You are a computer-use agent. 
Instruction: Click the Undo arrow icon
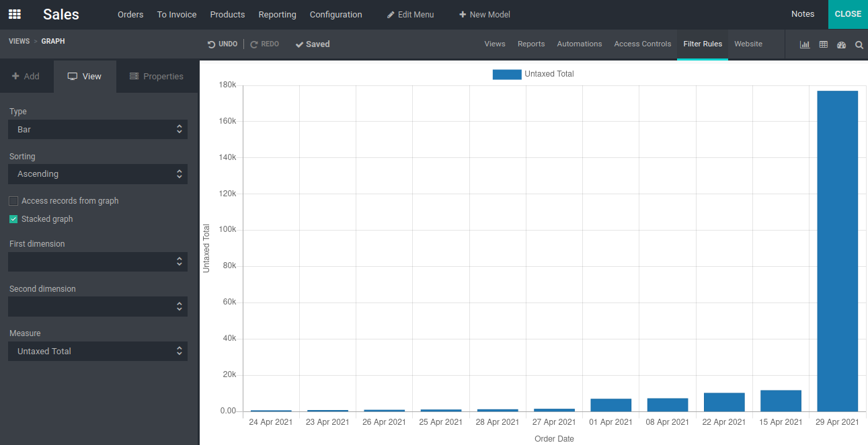tap(211, 44)
